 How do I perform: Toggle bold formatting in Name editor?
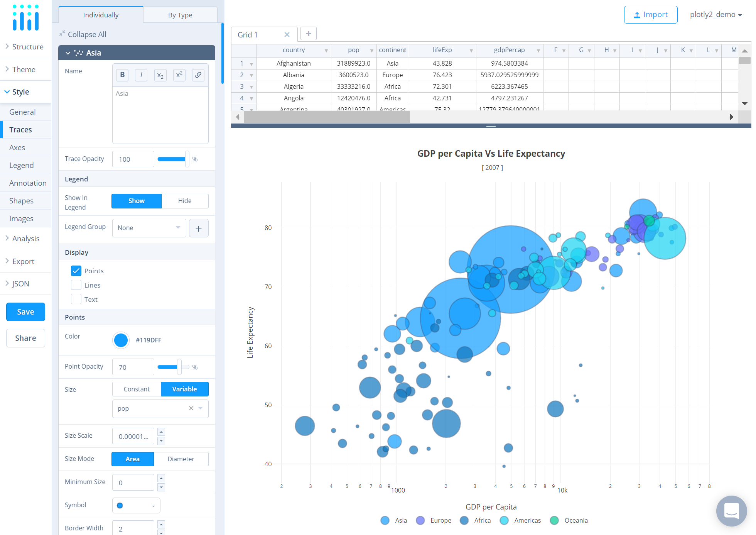pos(122,75)
